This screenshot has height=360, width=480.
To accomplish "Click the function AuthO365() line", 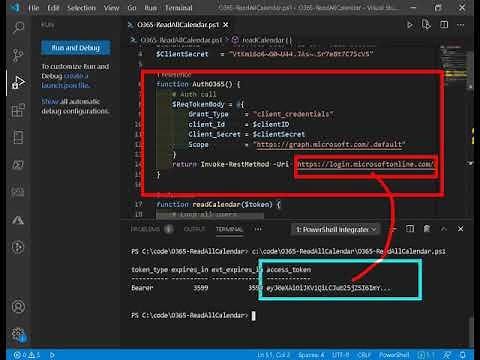I will click(x=198, y=84).
